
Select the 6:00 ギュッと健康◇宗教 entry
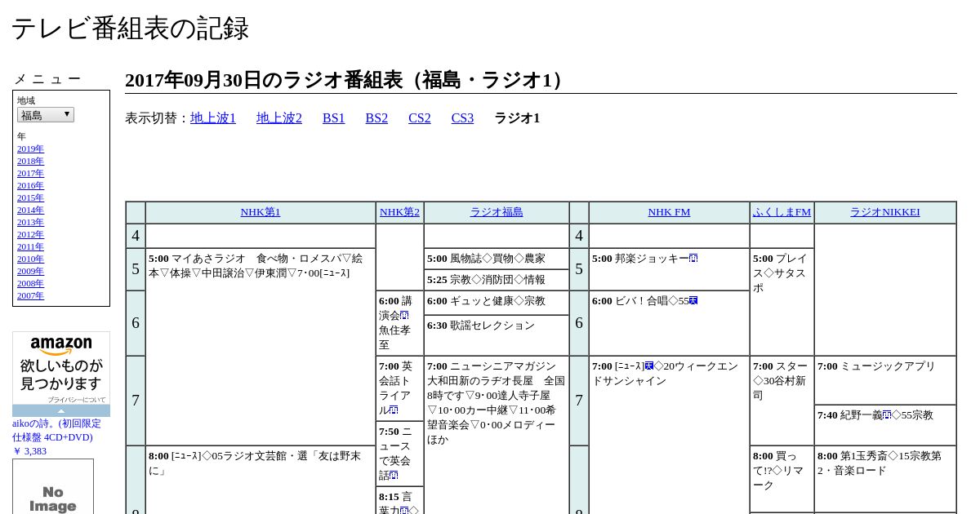(486, 301)
